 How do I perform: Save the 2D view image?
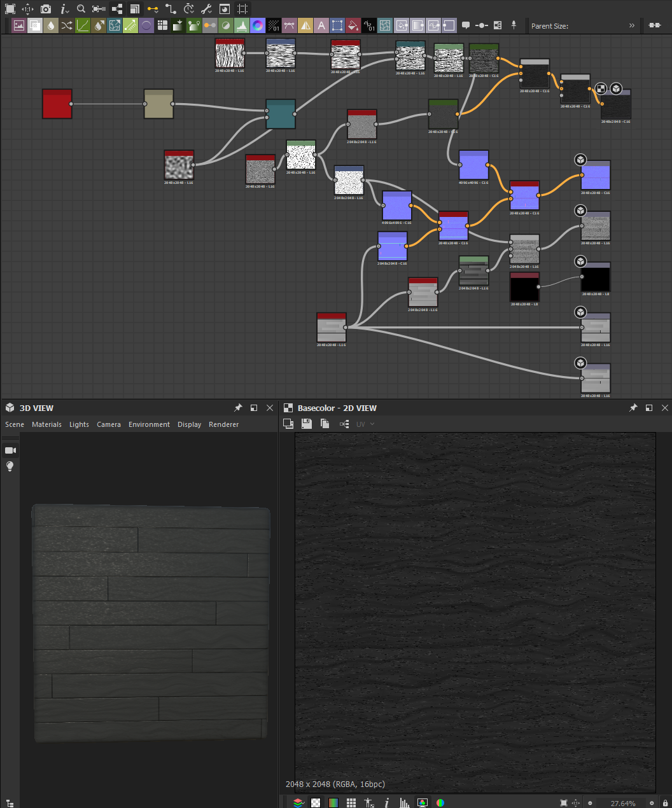(306, 424)
